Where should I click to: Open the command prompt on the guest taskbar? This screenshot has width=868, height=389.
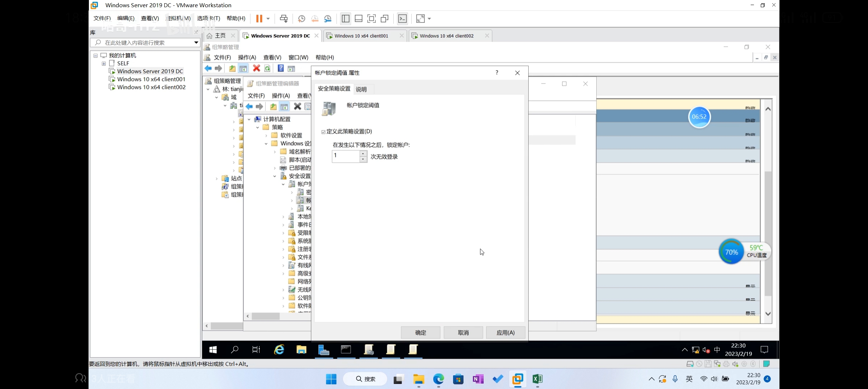tap(346, 350)
